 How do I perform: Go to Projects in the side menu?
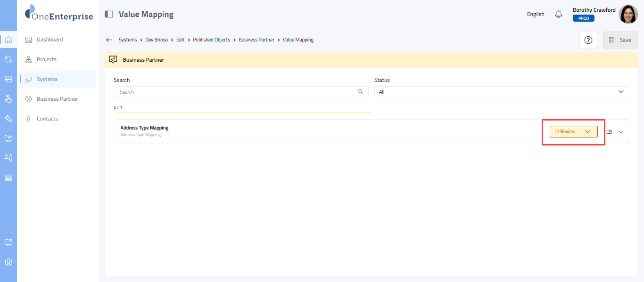tap(46, 59)
